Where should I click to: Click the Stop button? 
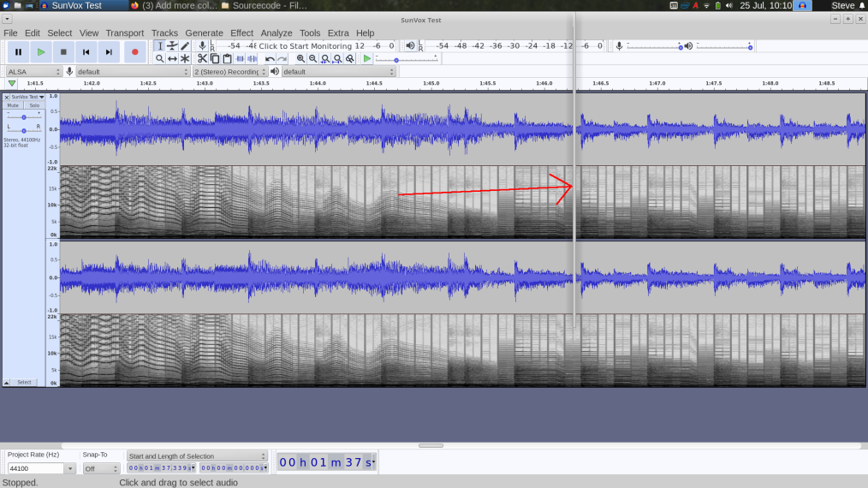[63, 52]
